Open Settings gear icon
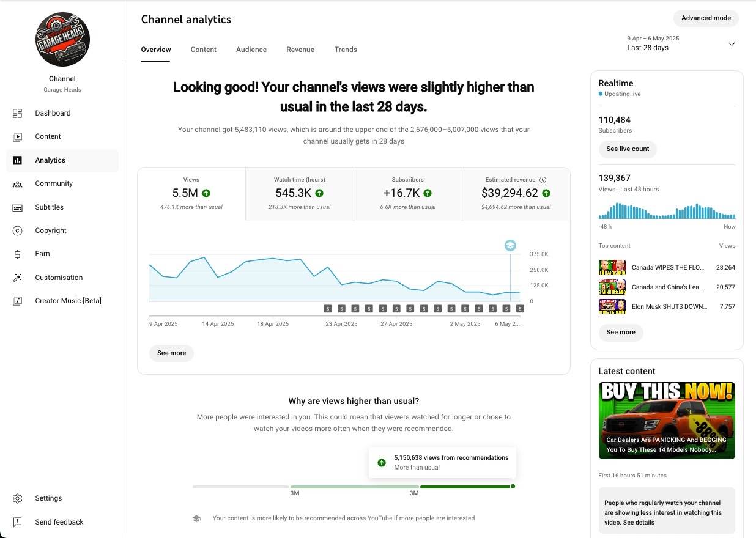The image size is (756, 538). [x=17, y=498]
